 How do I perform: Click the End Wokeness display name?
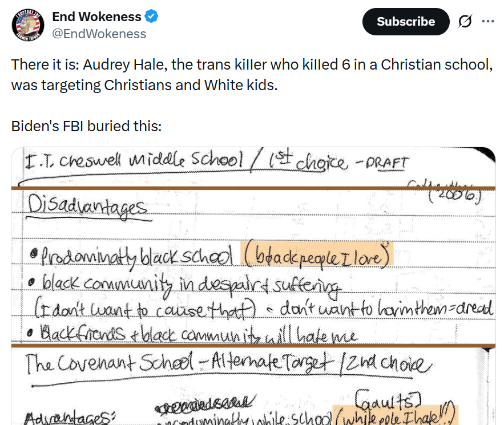coord(97,18)
